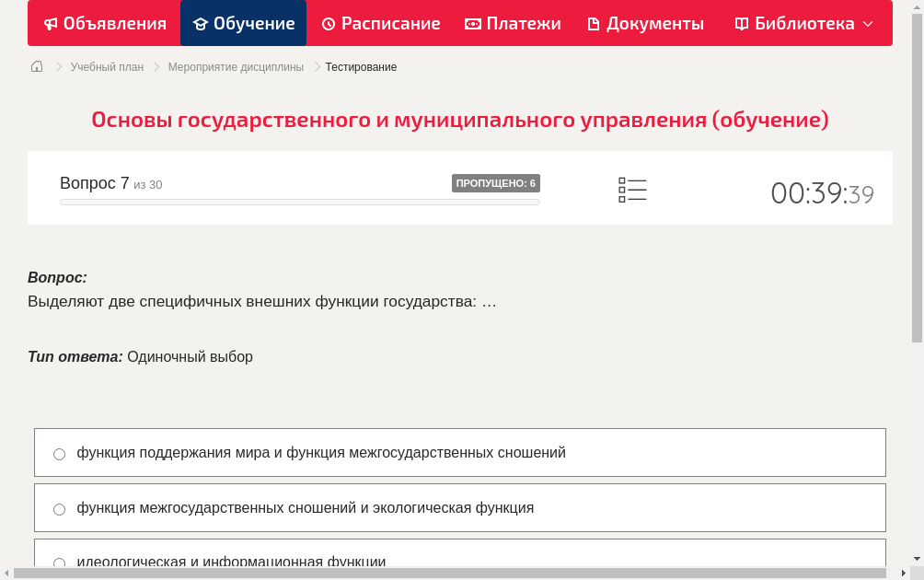
Task: Click the test progress bar under Вопрос 7
Action: pyautogui.click(x=299, y=202)
